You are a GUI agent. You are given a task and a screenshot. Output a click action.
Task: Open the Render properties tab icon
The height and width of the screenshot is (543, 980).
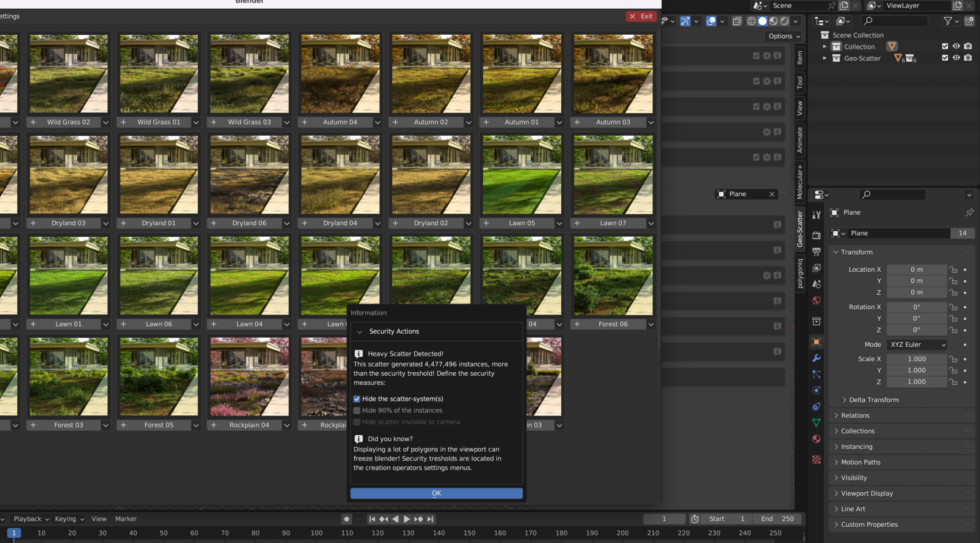point(816,235)
